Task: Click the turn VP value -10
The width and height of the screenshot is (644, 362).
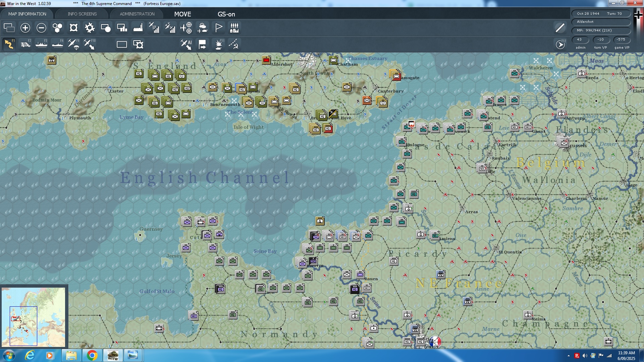Action: point(600,40)
